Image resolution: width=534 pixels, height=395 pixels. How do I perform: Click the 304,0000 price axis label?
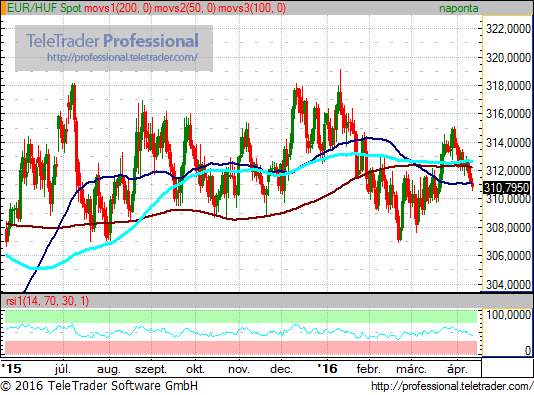[508, 284]
